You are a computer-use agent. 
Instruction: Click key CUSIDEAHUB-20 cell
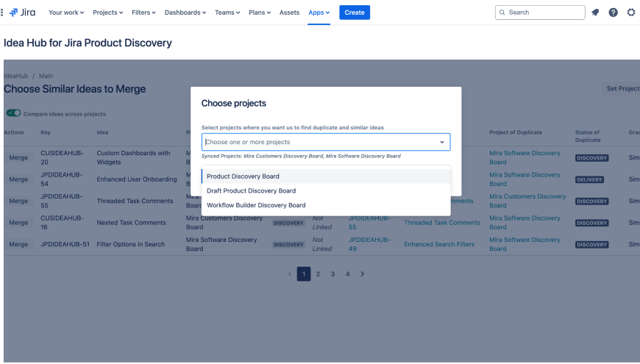click(62, 157)
